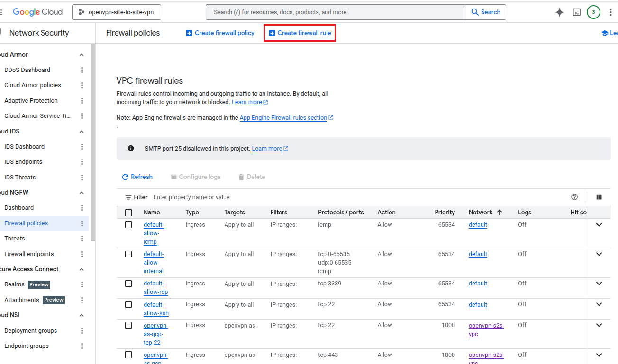Open the openvpn-site-to-site-vpn project selector
The height and width of the screenshot is (364, 618).
pos(117,12)
